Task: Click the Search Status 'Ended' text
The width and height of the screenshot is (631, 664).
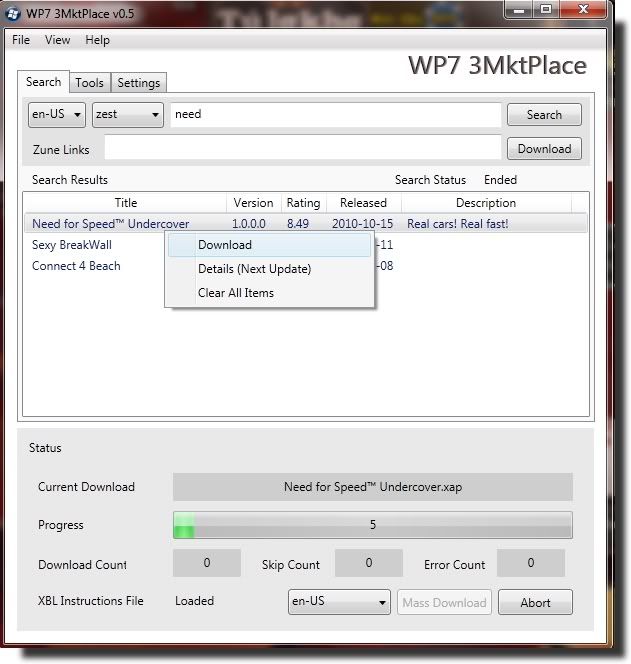Action: pyautogui.click(x=500, y=180)
